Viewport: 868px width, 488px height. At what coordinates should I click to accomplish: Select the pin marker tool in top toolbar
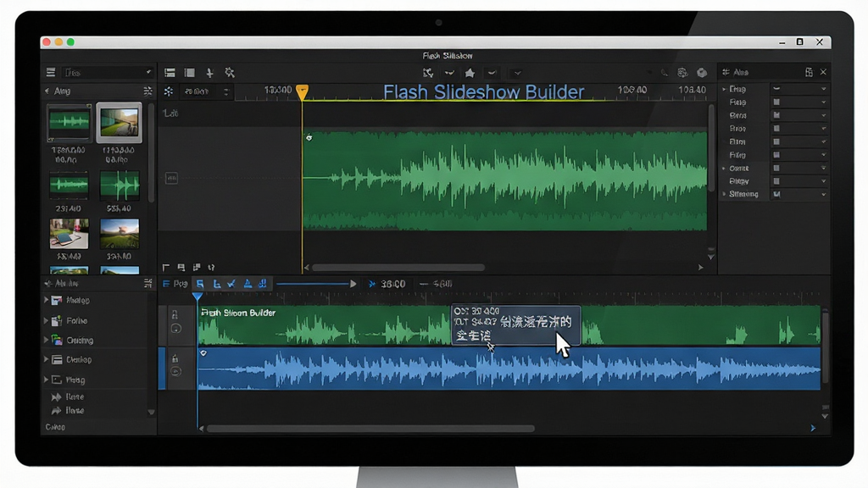[209, 73]
